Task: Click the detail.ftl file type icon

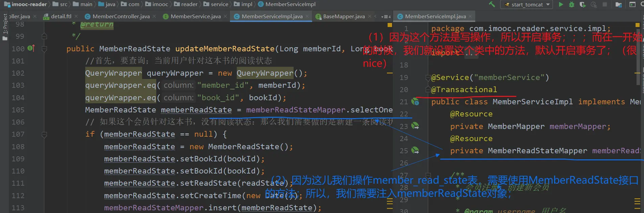Action: pyautogui.click(x=46, y=16)
